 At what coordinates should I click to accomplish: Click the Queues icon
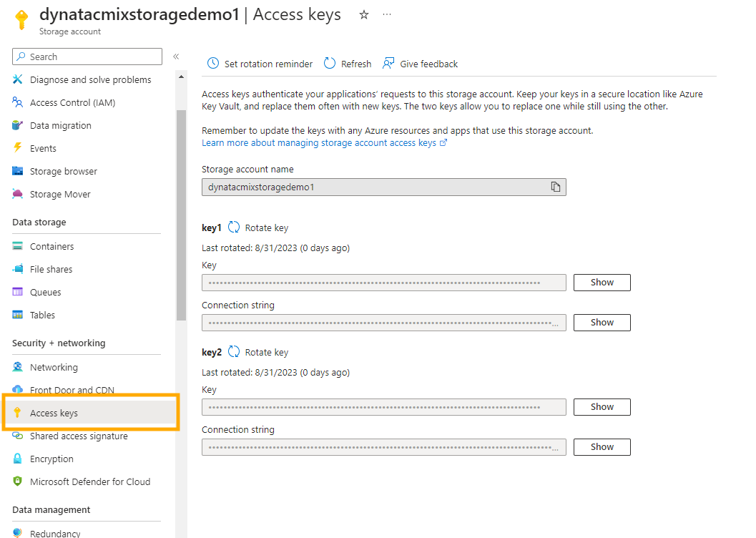coord(17,292)
